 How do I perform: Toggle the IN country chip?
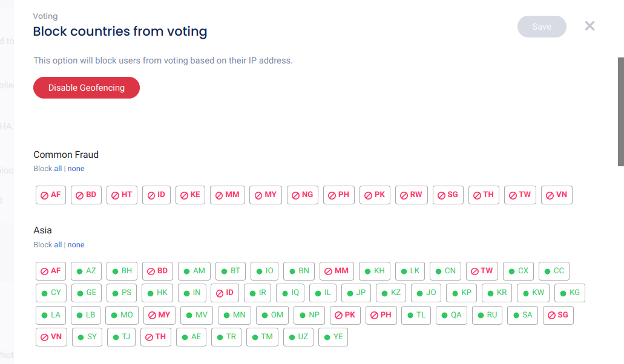pyautogui.click(x=192, y=293)
